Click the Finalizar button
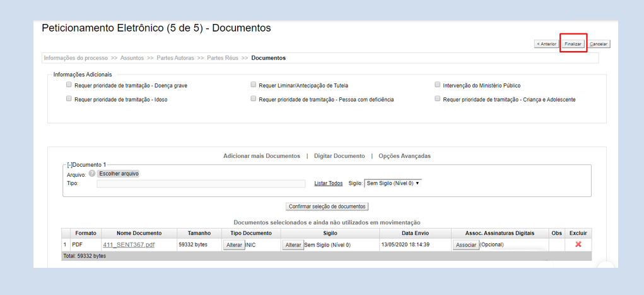 click(x=573, y=44)
